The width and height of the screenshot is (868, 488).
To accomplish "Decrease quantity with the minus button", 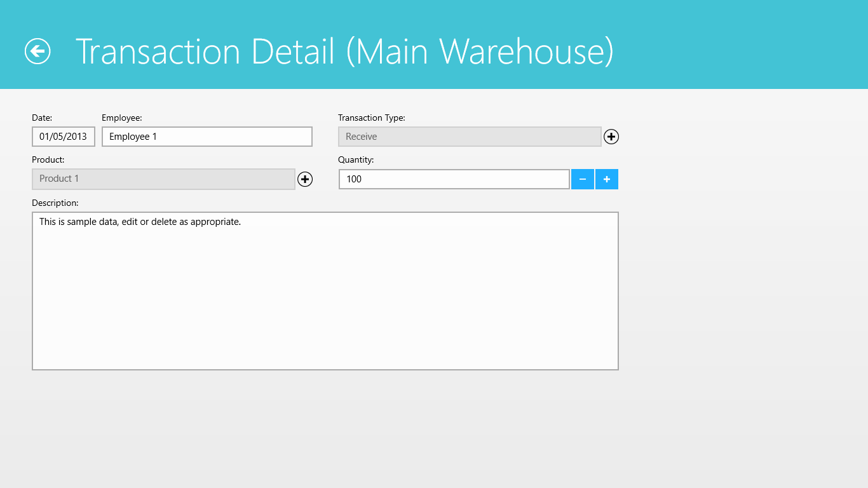I will click(x=582, y=179).
